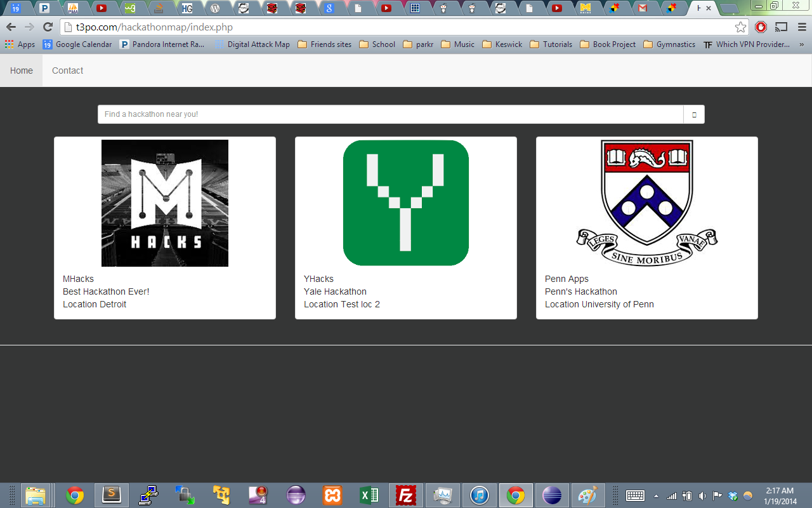Image resolution: width=812 pixels, height=508 pixels.
Task: Open the Digital Attack Map bookmark
Action: [x=252, y=44]
